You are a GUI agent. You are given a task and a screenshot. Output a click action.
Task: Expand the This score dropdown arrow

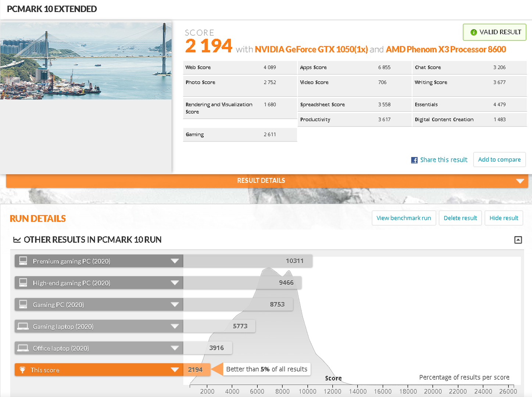click(x=175, y=370)
